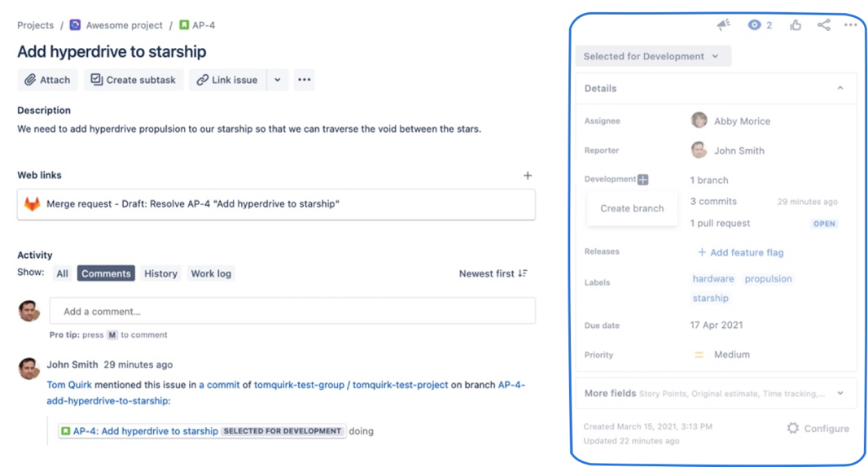Open AP-4: Add hyperdrive to starship issue link
The height and width of the screenshot is (467, 868).
click(146, 431)
